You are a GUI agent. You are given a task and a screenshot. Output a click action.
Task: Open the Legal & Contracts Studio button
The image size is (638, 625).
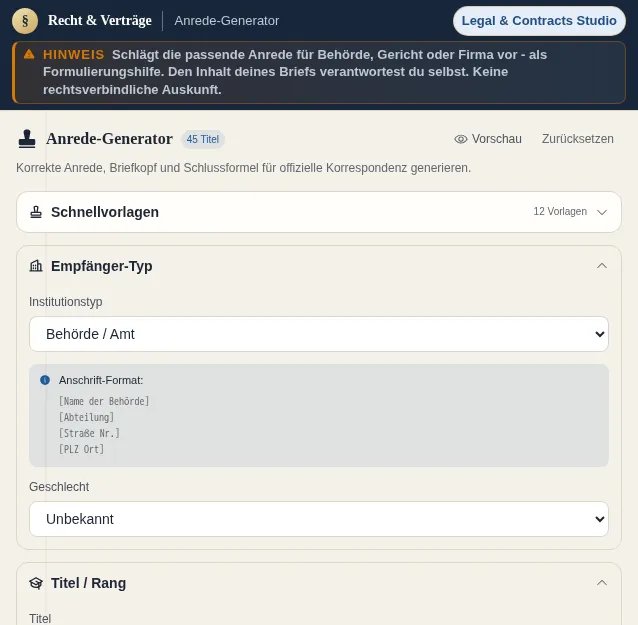(x=539, y=21)
